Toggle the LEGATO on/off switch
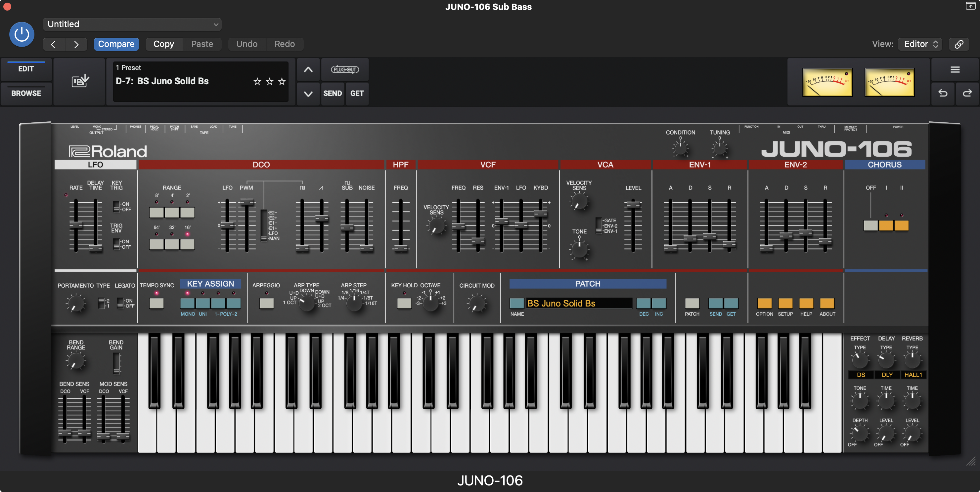 (120, 303)
